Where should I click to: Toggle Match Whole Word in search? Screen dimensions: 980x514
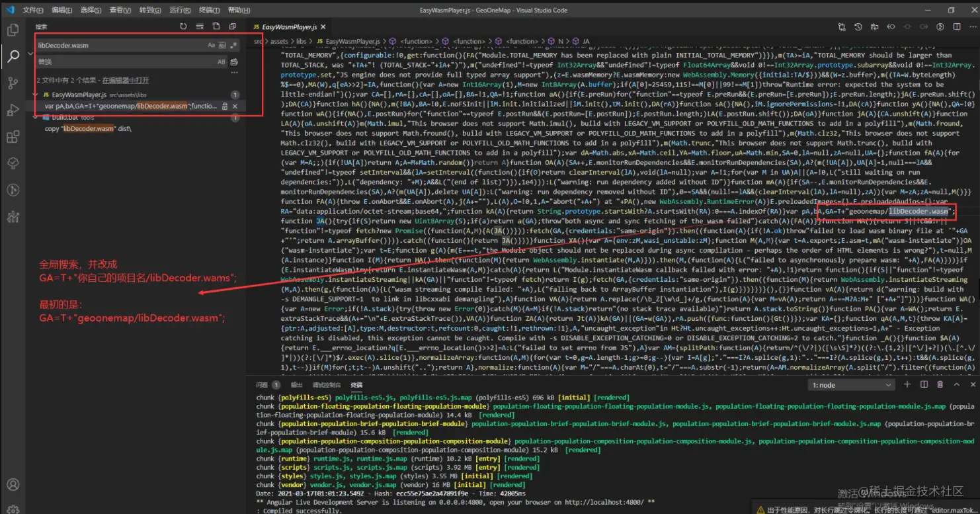tap(222, 45)
